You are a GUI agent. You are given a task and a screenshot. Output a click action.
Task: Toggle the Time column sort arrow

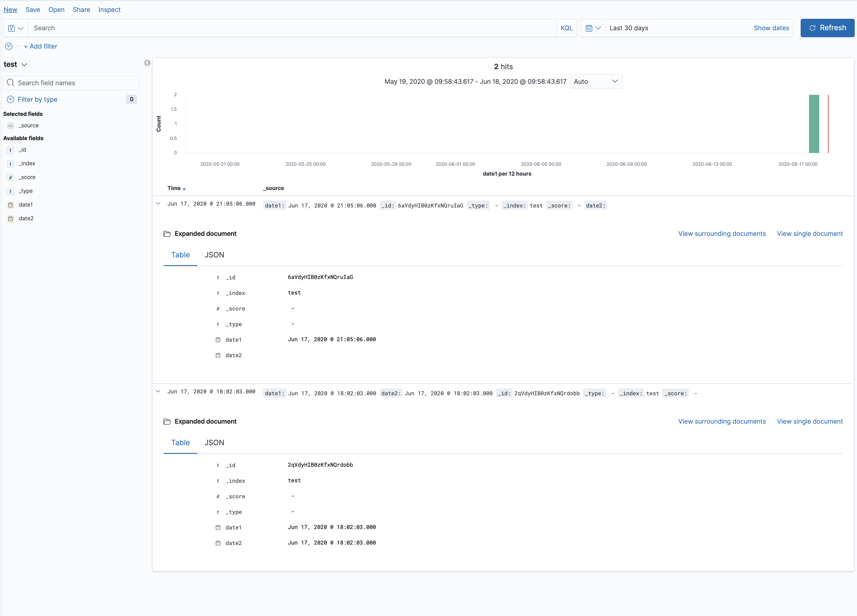(x=184, y=189)
